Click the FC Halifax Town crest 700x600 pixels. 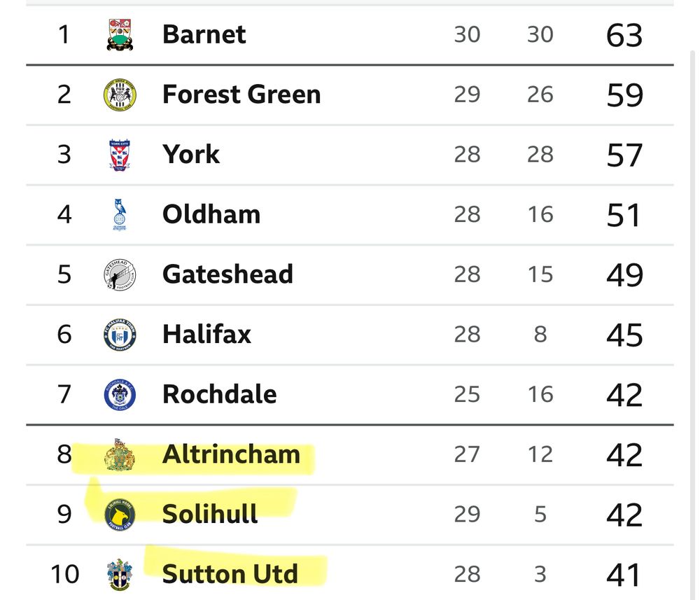tap(120, 335)
